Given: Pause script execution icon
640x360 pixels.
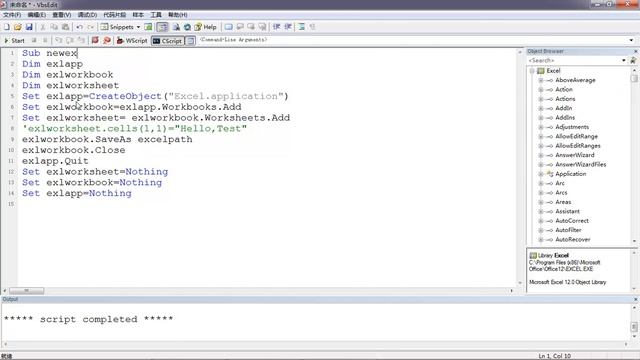Looking at the screenshot, I should click(34, 40).
